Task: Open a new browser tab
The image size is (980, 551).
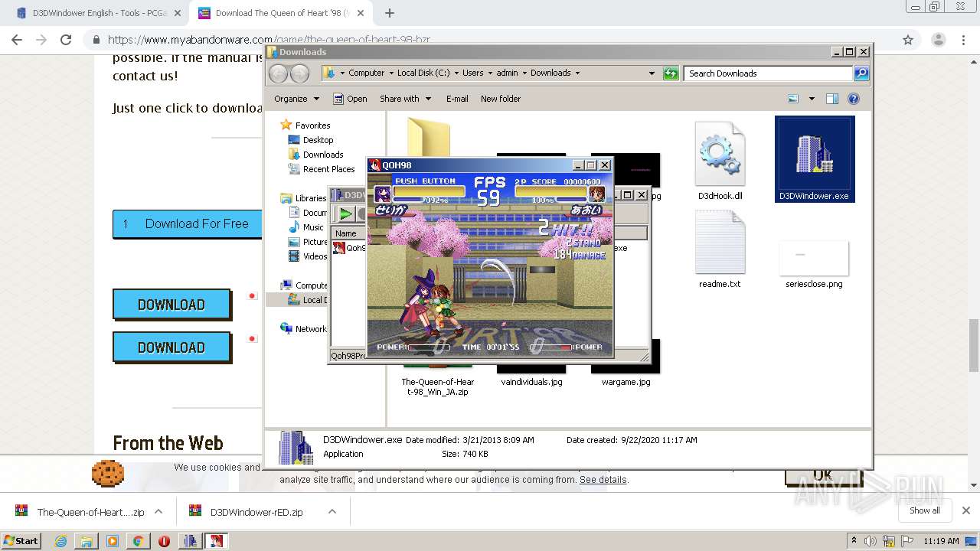Action: point(389,13)
